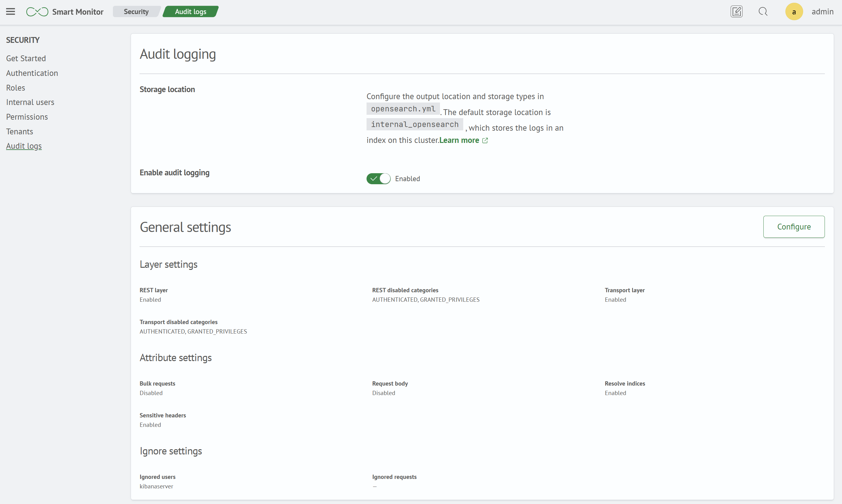Select the Audit logs breadcrumb
842x504 pixels.
tap(191, 12)
